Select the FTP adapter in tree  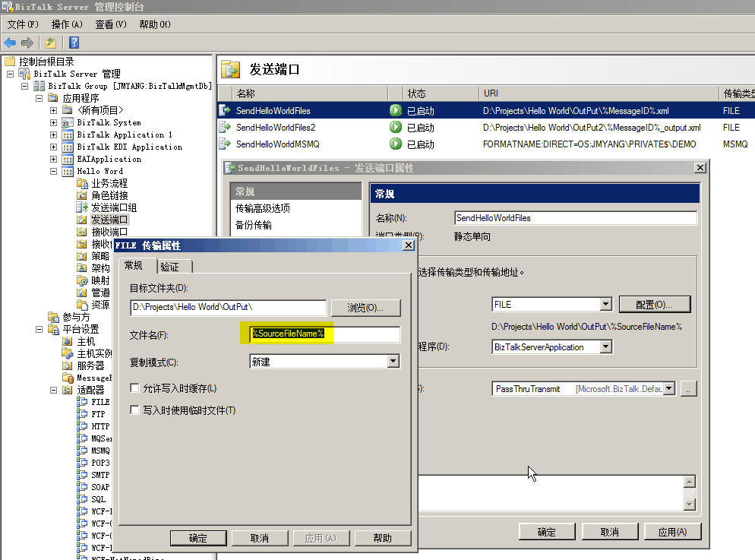pyautogui.click(x=98, y=414)
